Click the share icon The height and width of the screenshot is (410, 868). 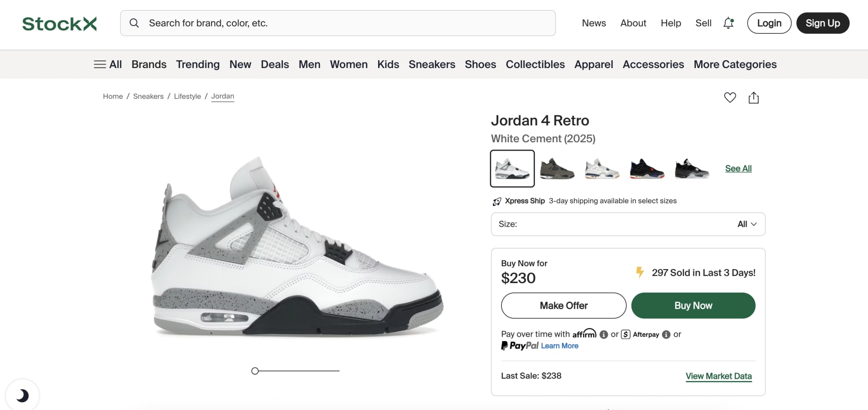point(754,98)
